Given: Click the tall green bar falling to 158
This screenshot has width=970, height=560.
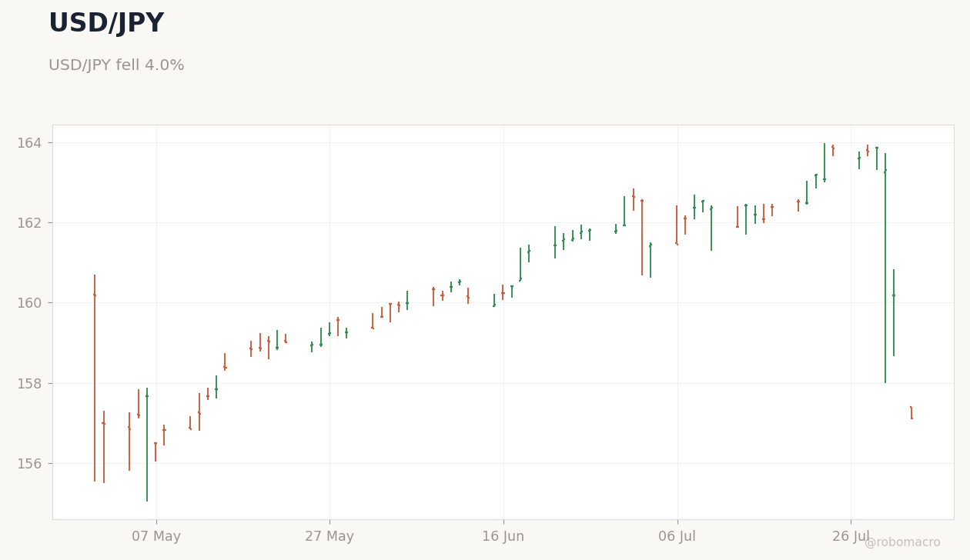Looking at the screenshot, I should click(x=885, y=268).
